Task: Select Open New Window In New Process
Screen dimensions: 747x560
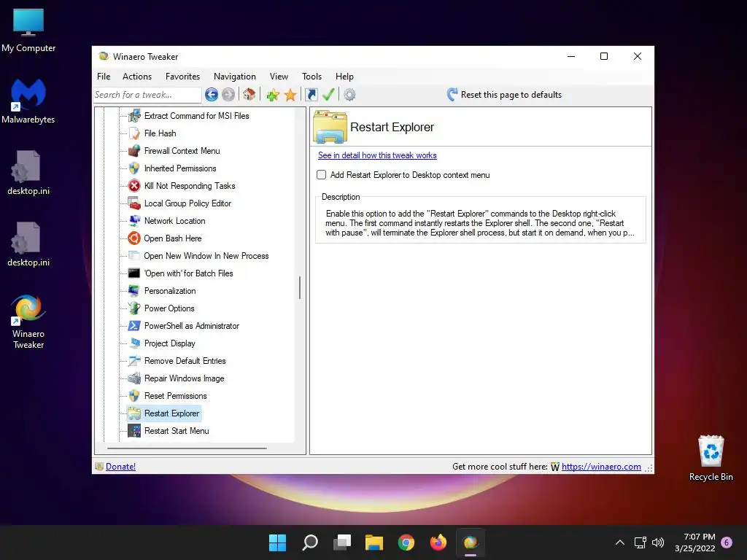Action: coord(206,256)
